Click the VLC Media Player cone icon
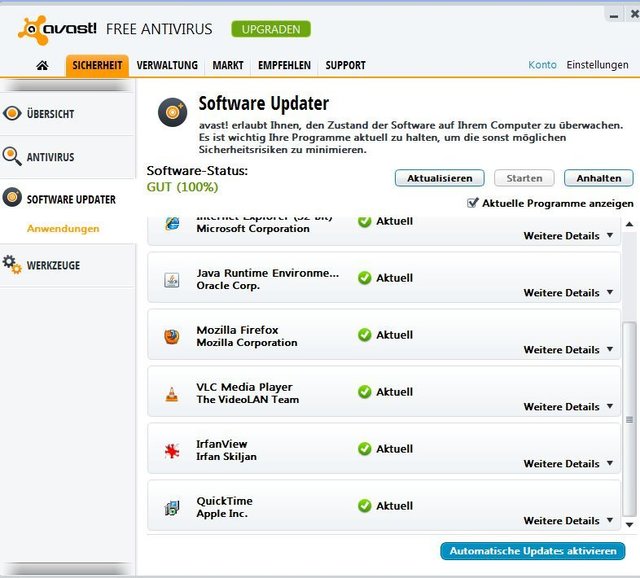Screen dimensions: 640x578 pyautogui.click(x=172, y=394)
